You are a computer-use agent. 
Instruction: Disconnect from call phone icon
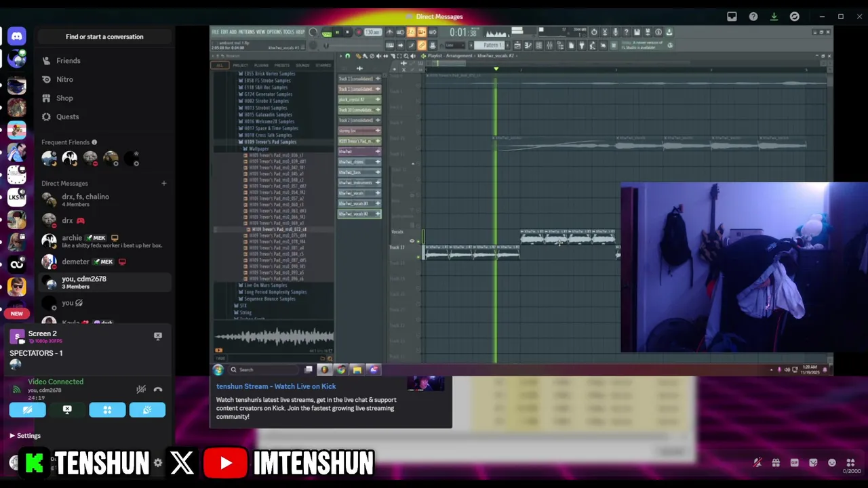(158, 390)
